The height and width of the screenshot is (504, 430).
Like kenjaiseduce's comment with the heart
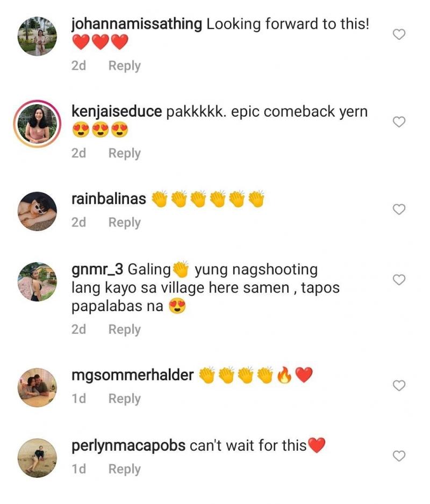coord(399,123)
